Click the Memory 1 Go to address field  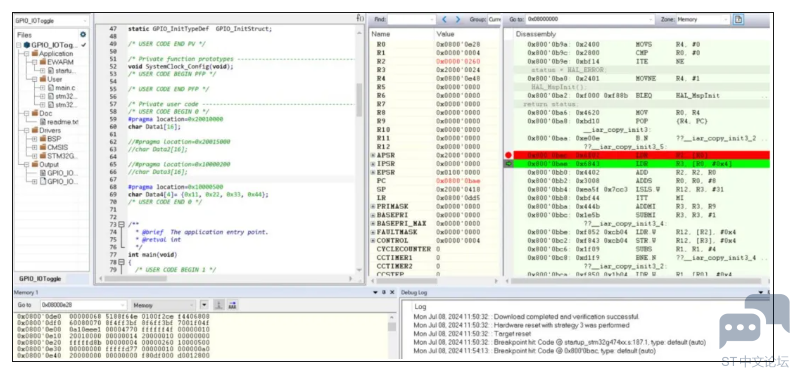[x=83, y=305]
